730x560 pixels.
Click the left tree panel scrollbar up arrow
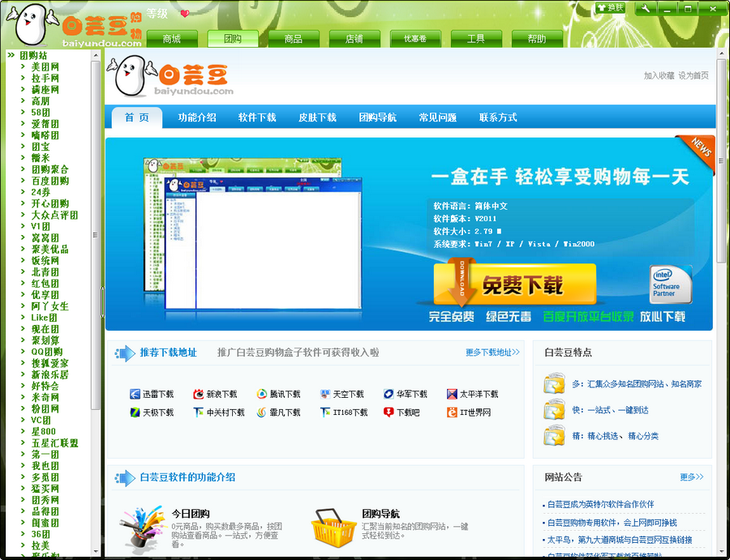pos(96,55)
